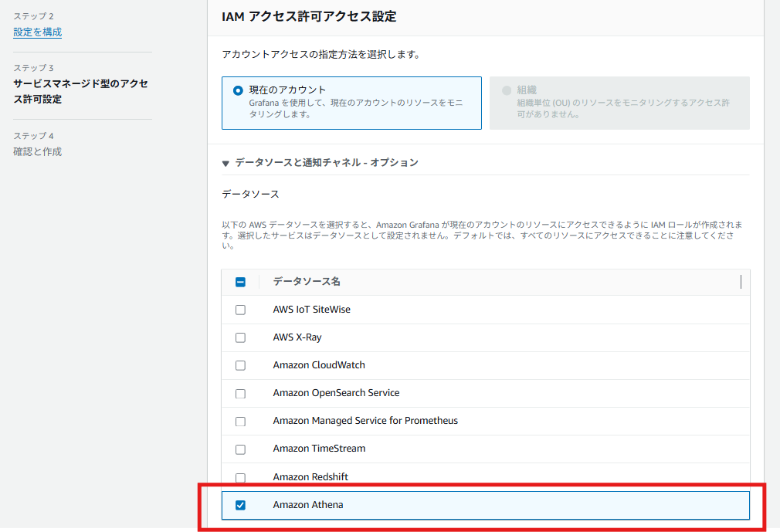Click the Amazon TimeStream row label

click(x=319, y=449)
